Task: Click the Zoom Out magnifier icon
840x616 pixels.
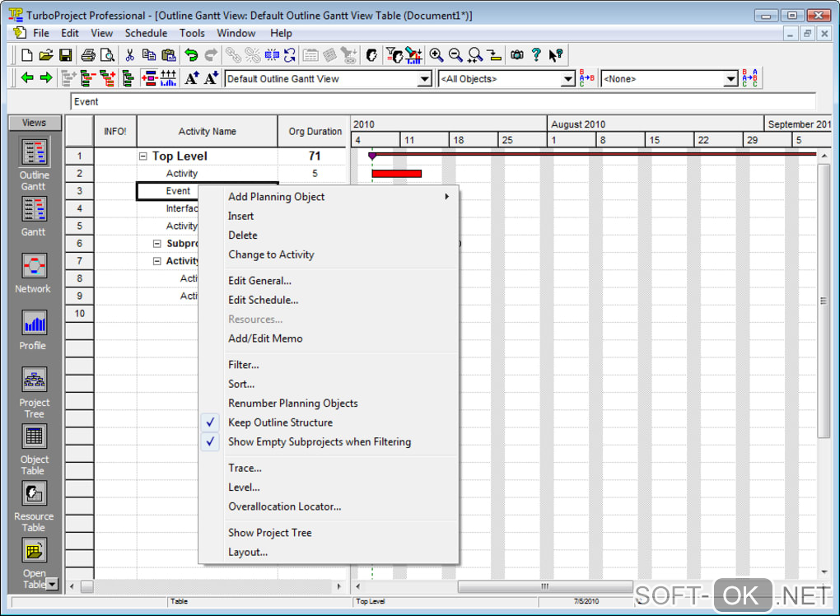Action: 455,54
